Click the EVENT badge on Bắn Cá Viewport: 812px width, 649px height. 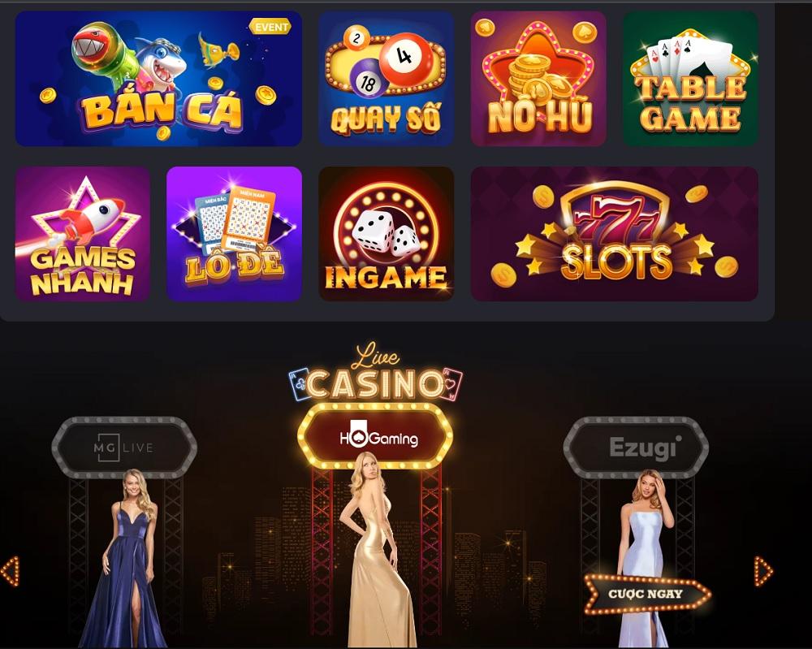(x=270, y=27)
